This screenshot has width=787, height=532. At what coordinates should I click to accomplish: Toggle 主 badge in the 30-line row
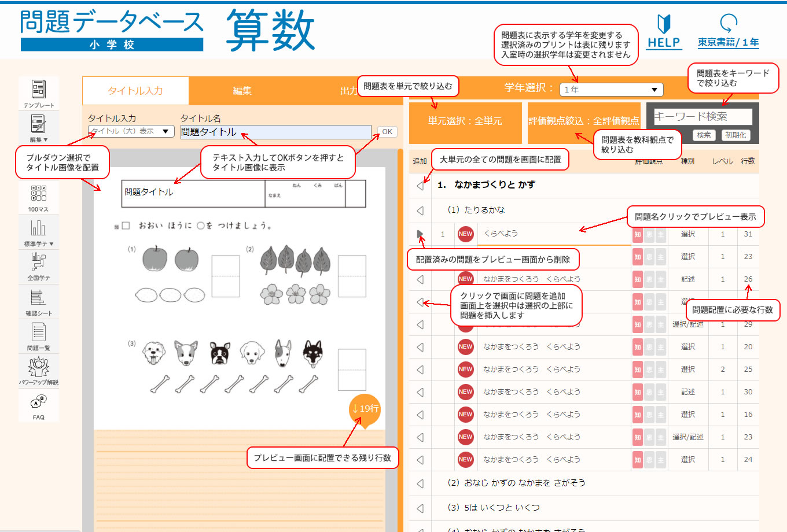tap(661, 392)
